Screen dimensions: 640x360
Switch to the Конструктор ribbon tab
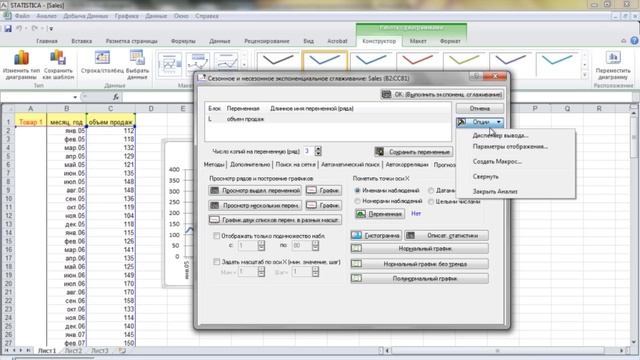379,41
